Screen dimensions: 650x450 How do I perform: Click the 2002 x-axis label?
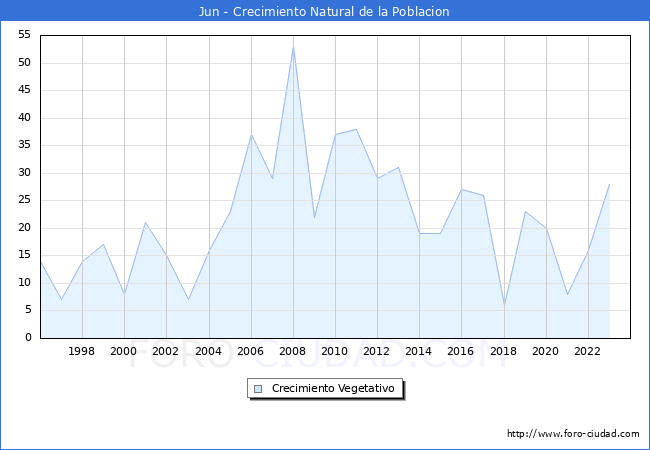click(165, 351)
